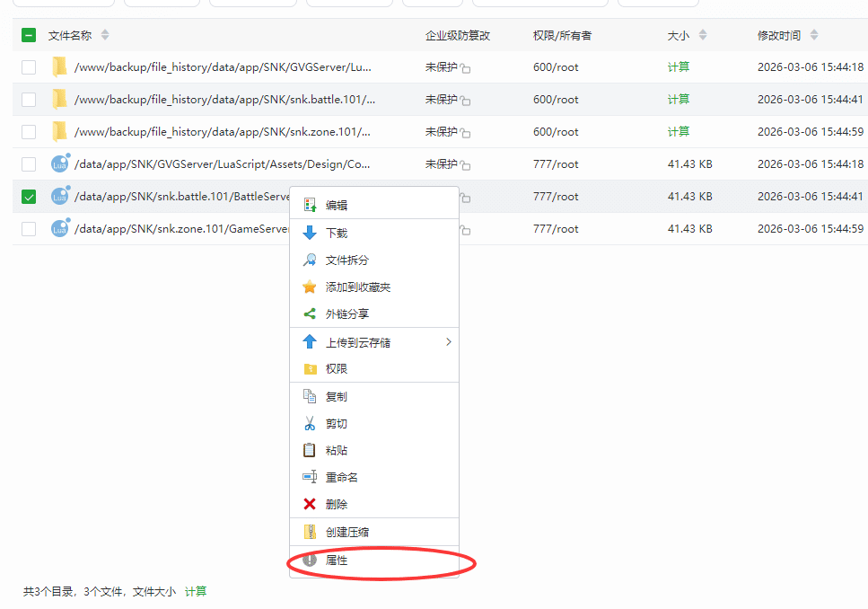Screen dimensions: 868x609
Task: Click the red X 删除 icon
Action: pyautogui.click(x=309, y=503)
